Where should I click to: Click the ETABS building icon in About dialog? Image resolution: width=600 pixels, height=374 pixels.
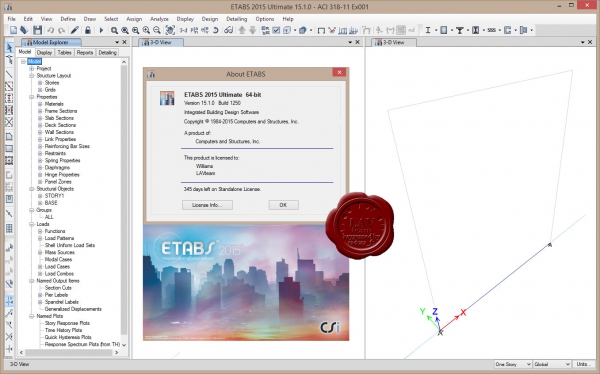click(x=167, y=98)
